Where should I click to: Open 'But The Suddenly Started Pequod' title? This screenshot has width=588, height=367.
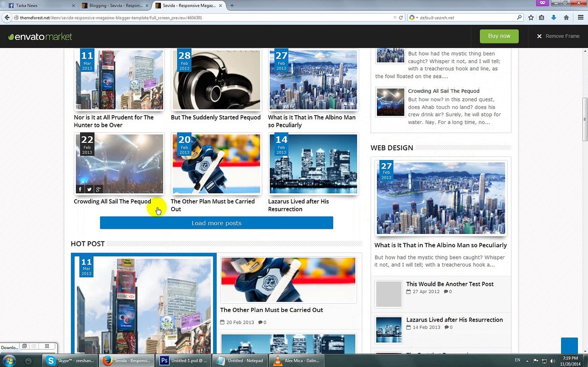(x=216, y=117)
